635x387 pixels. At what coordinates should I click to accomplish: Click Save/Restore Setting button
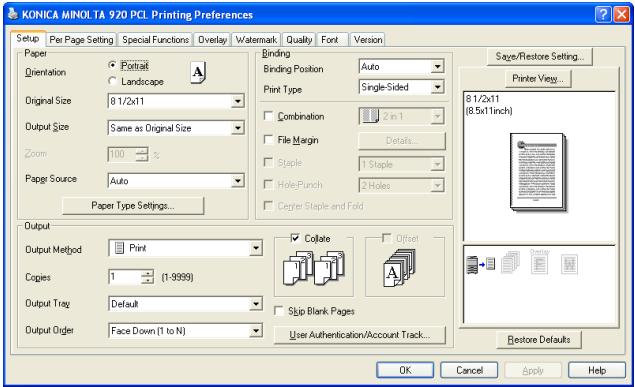(x=539, y=56)
